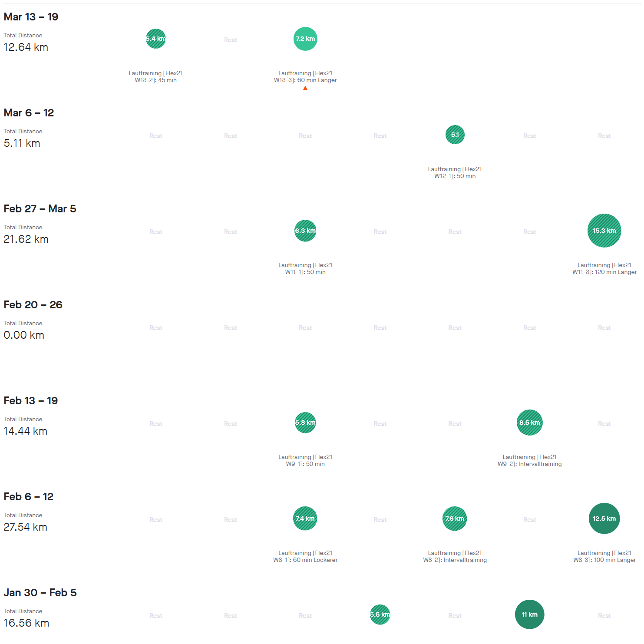Open Lauftraining W11-3: 120 min Langer link
This screenshot has width=644, height=644.
click(x=604, y=268)
